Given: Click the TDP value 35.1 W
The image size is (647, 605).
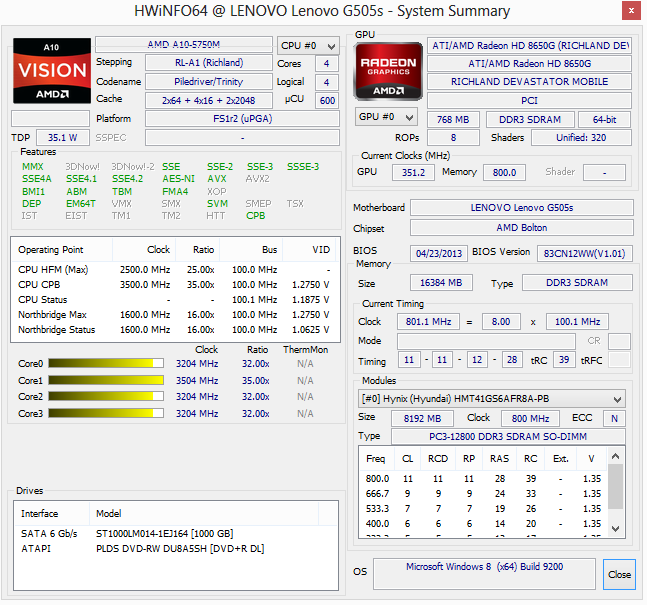Looking at the screenshot, I should (63, 137).
